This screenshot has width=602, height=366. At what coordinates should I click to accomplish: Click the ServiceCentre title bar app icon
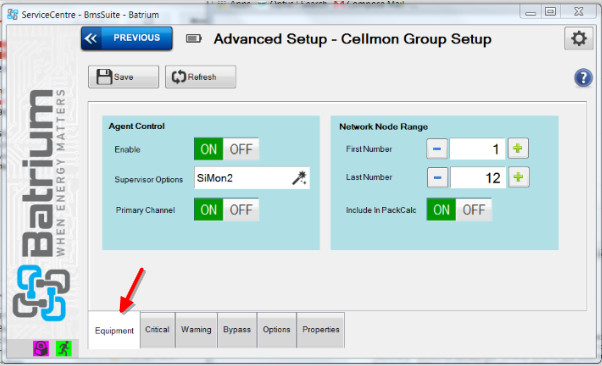point(12,15)
